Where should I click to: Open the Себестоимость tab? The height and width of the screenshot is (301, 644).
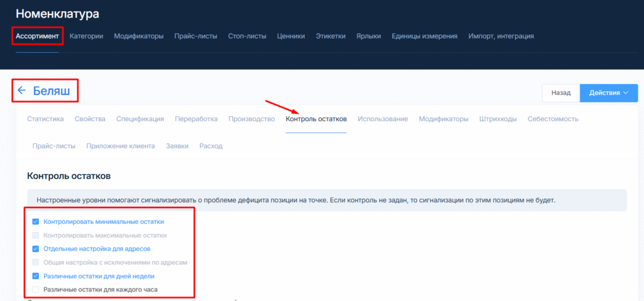pyautogui.click(x=553, y=119)
